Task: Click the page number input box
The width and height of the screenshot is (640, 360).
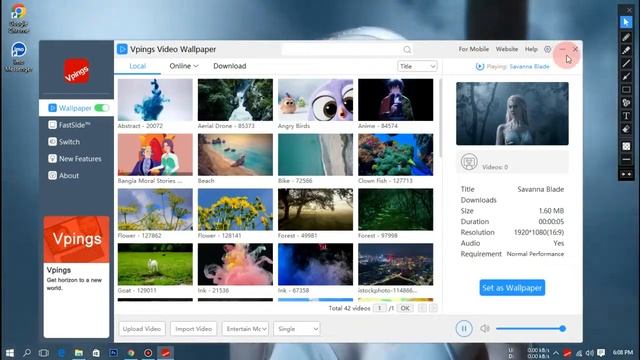Action: 380,308
